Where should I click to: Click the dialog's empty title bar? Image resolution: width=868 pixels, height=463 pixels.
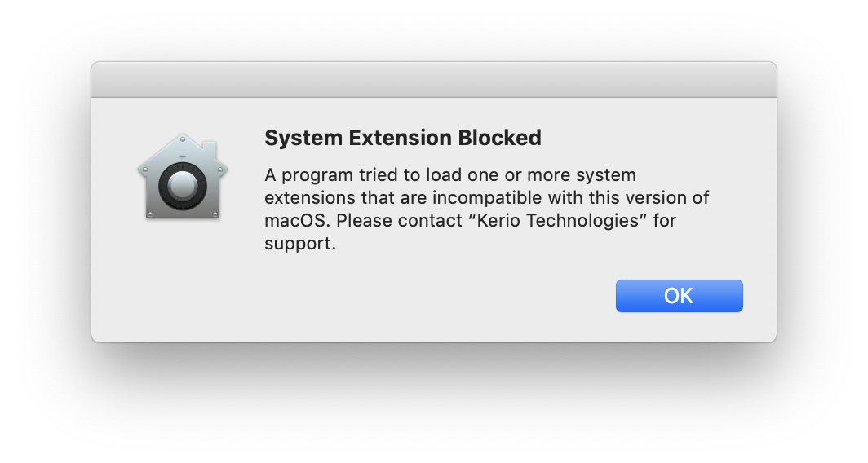tap(433, 80)
